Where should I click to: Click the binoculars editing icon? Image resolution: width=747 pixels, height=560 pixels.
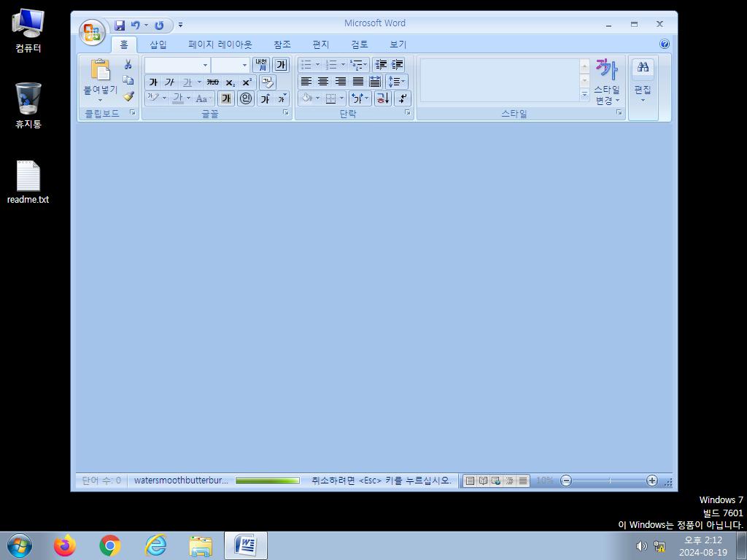643,66
